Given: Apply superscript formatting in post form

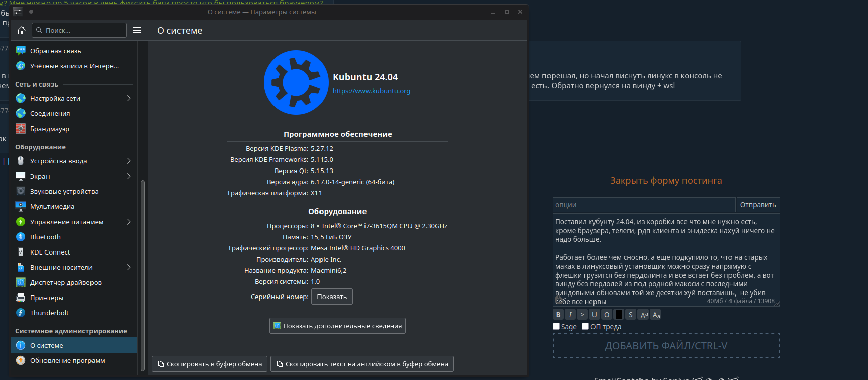Looking at the screenshot, I should [x=644, y=315].
